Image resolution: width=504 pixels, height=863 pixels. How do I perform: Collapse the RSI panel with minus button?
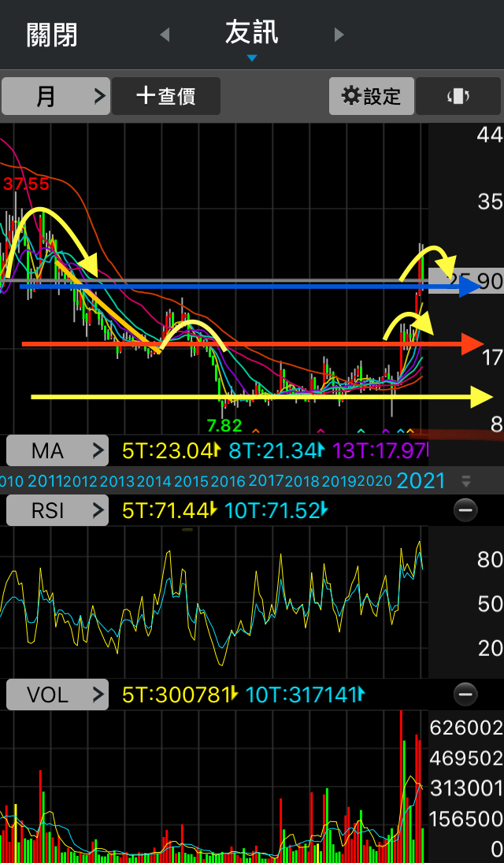[465, 511]
